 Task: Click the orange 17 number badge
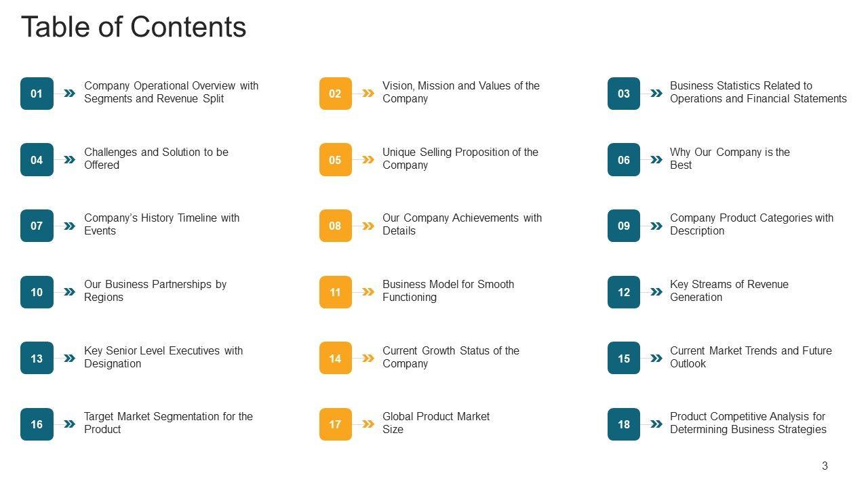335,424
